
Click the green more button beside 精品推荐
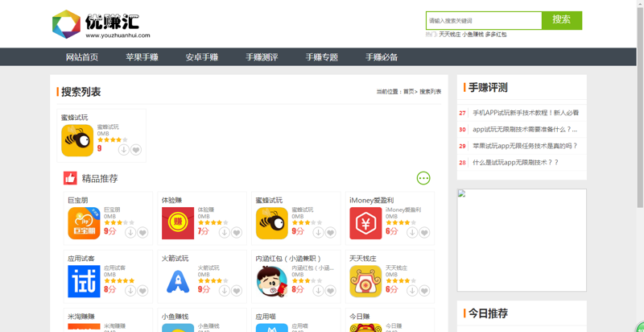click(423, 178)
